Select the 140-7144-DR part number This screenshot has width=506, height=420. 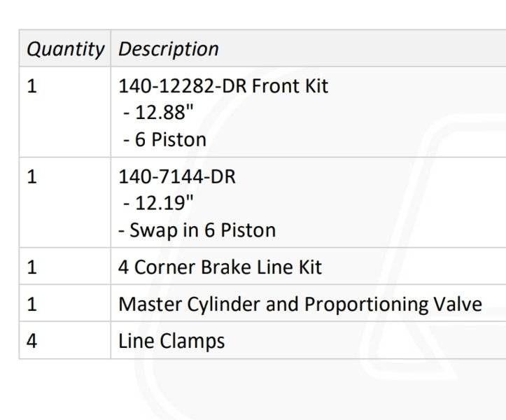click(177, 176)
